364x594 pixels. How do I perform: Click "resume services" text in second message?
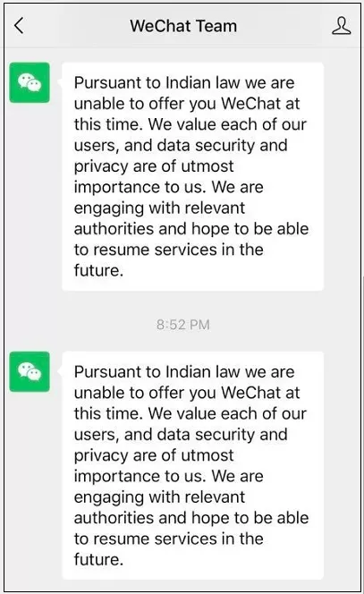(x=156, y=539)
